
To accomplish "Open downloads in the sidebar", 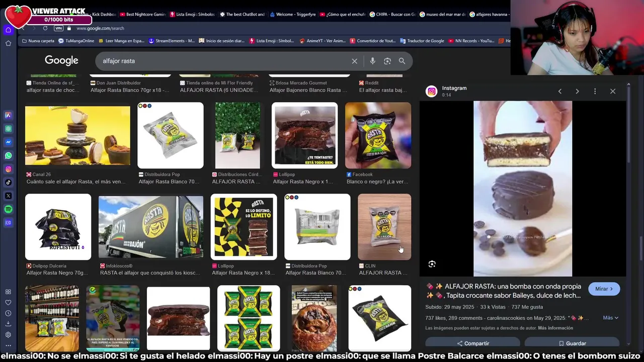I will pos(8,324).
